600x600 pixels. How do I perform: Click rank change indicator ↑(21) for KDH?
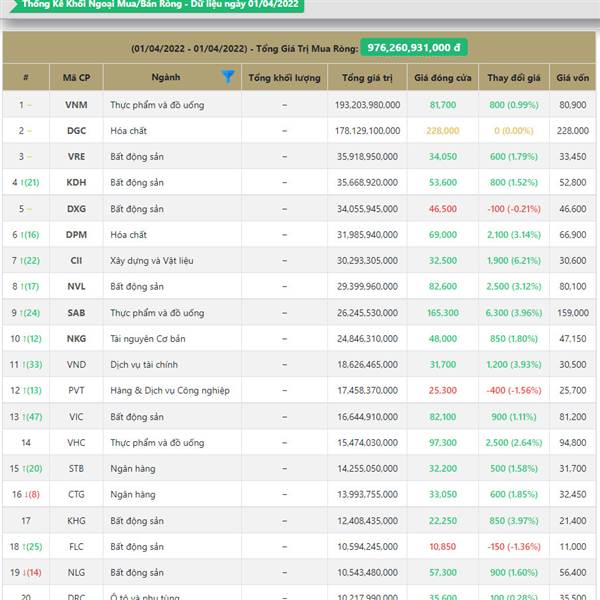(30, 182)
